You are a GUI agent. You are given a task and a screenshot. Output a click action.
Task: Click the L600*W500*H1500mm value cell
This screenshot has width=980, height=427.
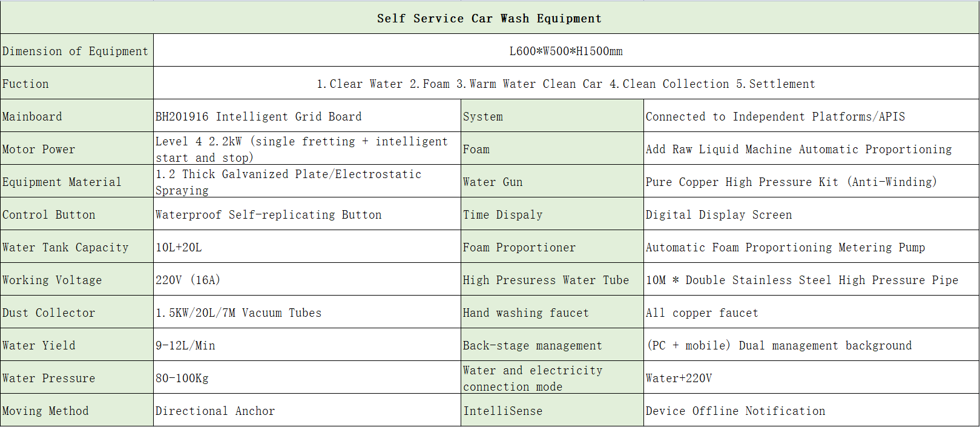tap(565, 51)
